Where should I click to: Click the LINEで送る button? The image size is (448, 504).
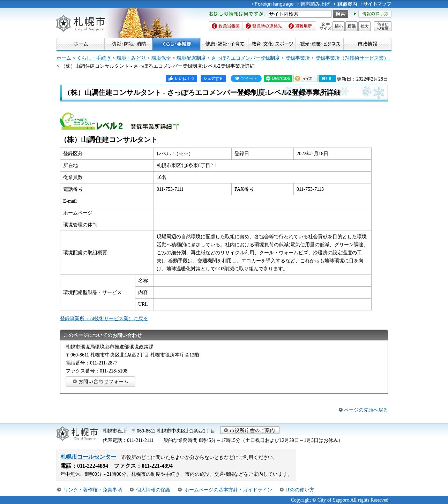pos(278,78)
